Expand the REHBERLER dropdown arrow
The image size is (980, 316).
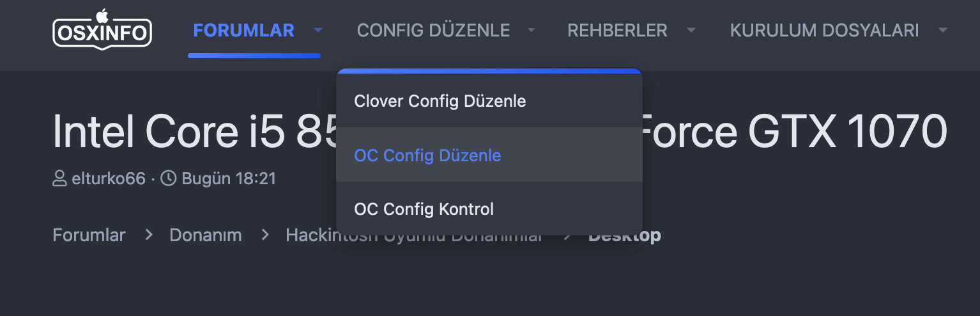(691, 30)
